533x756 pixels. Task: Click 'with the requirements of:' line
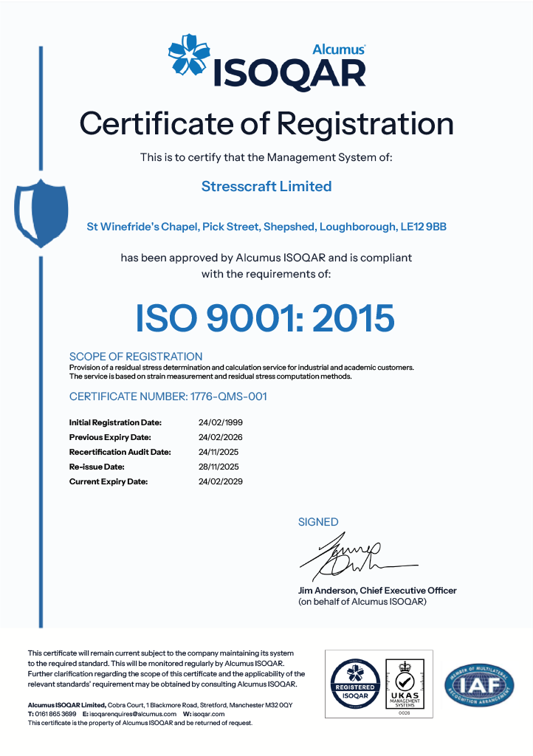point(266,274)
